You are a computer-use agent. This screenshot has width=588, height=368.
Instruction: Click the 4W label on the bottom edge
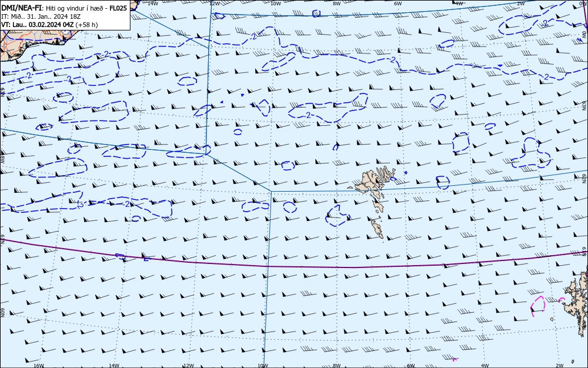[x=485, y=366]
